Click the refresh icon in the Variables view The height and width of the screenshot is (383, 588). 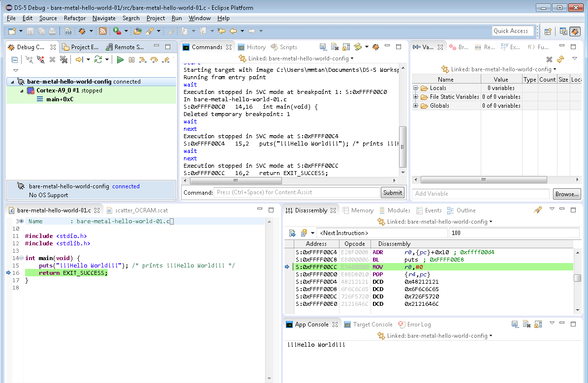click(x=560, y=59)
